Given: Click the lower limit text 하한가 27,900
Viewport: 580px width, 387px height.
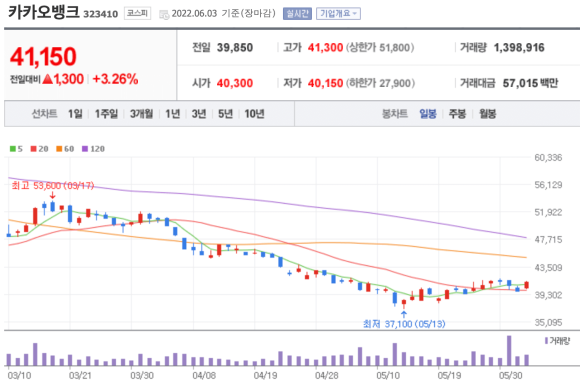Looking at the screenshot, I should [x=380, y=83].
